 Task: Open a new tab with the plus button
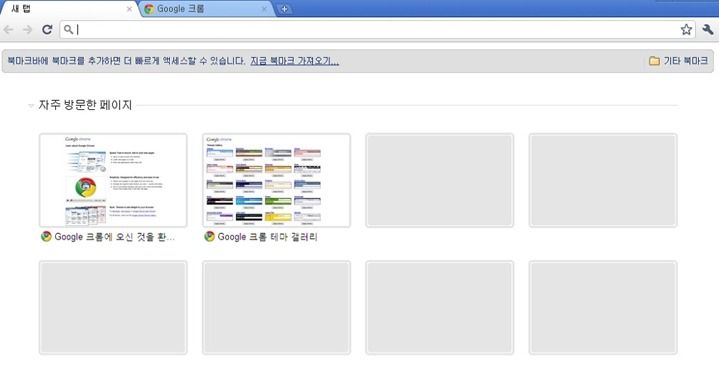pyautogui.click(x=284, y=9)
